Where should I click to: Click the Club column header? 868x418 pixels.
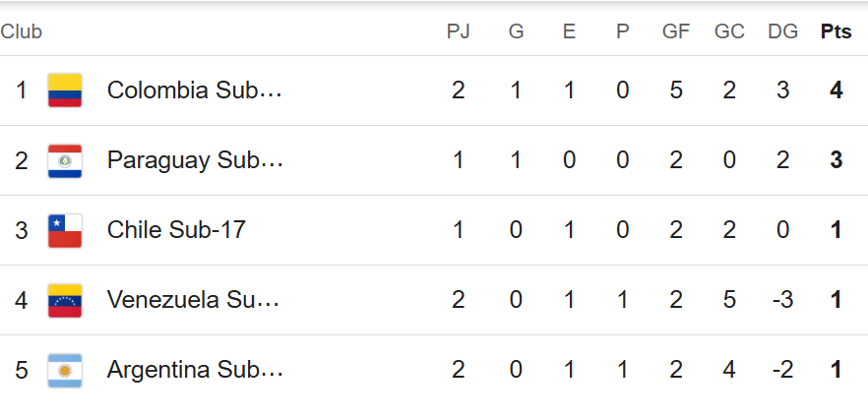point(21,31)
